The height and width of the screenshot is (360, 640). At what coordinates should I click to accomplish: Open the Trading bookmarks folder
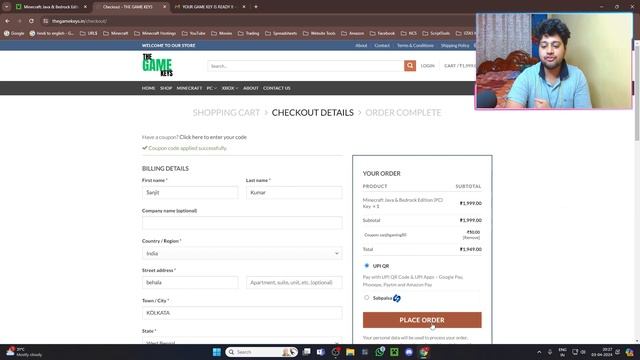[249, 33]
